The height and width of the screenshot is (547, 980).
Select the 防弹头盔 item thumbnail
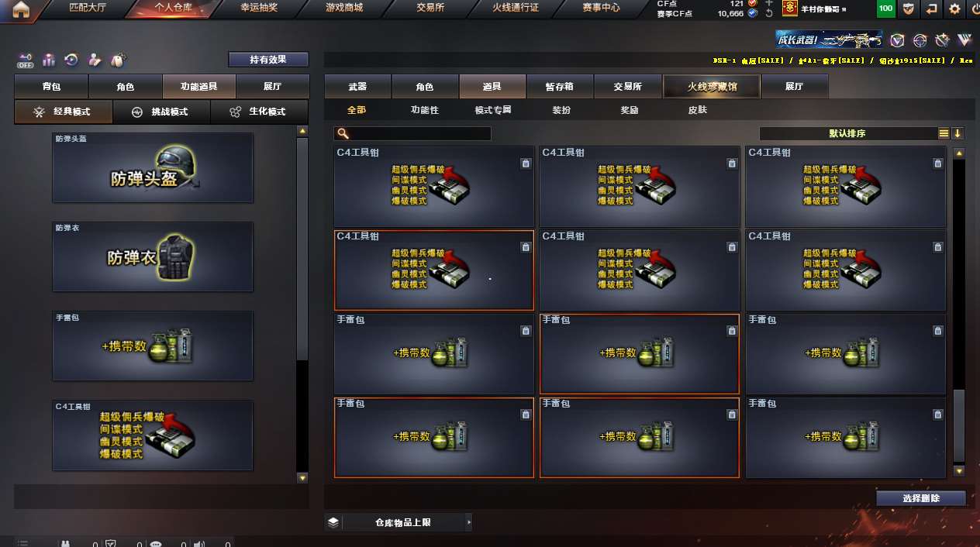pyautogui.click(x=153, y=167)
